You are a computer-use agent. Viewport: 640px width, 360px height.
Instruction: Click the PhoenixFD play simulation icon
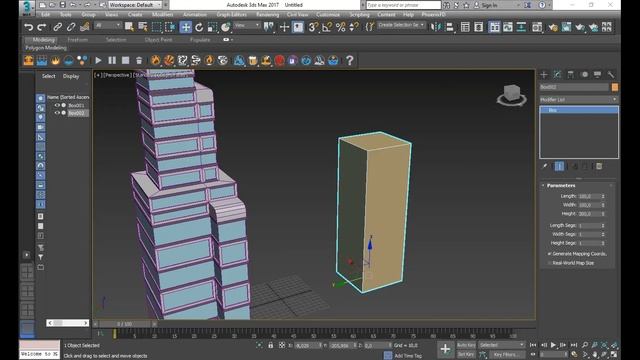[x=98, y=60]
